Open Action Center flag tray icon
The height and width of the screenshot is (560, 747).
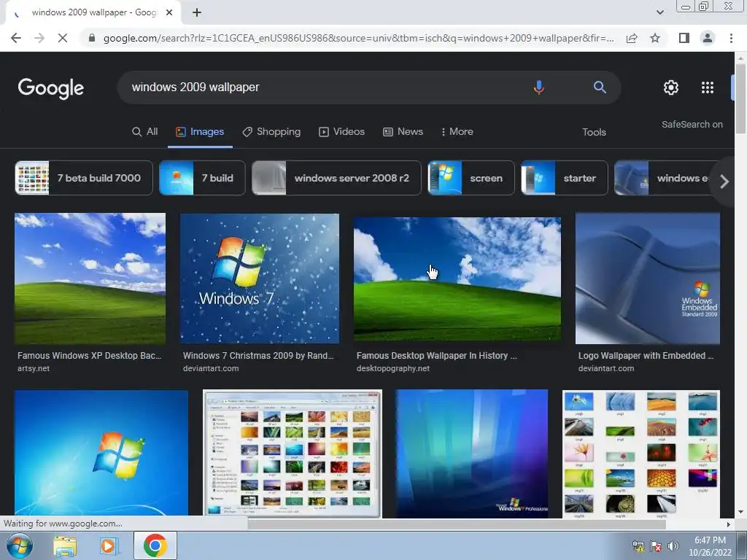tap(656, 546)
